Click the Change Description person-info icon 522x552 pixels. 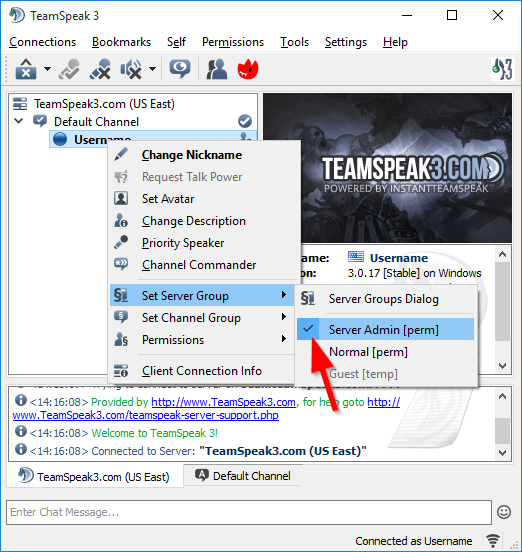pos(121,221)
